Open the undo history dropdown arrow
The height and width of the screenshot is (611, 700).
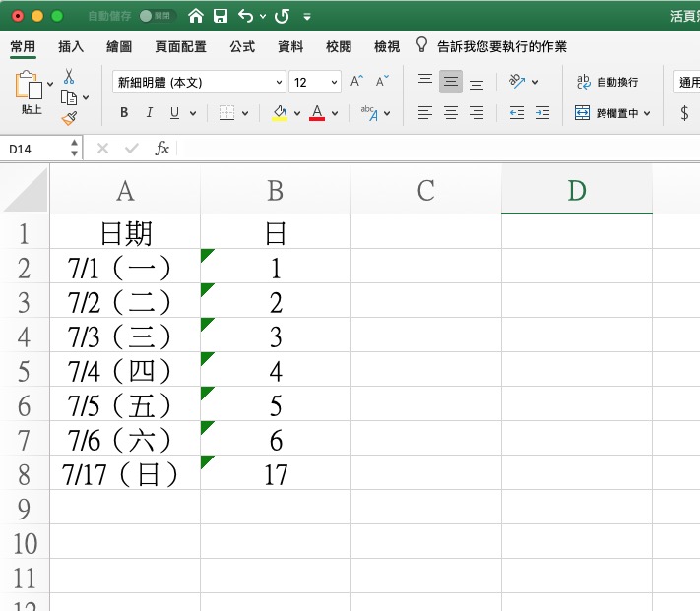pyautogui.click(x=263, y=17)
